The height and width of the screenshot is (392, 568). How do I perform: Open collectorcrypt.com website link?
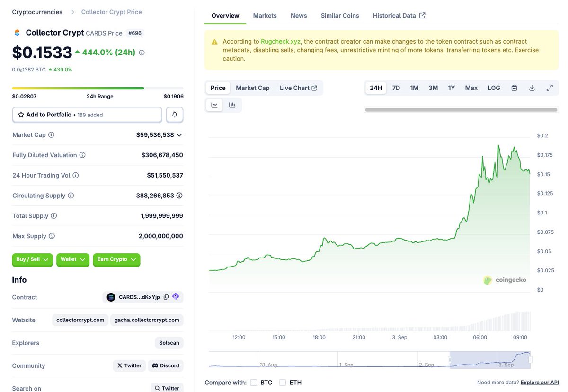(80, 320)
